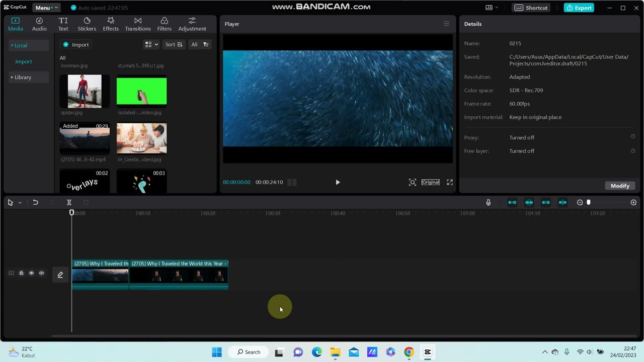Open the Player panel hamburger menu
Viewport: 644px width, 362px height.
[x=446, y=24]
